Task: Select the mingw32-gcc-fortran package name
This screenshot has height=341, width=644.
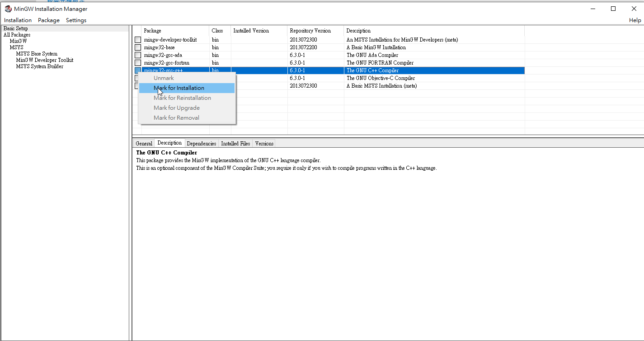Action: click(167, 63)
